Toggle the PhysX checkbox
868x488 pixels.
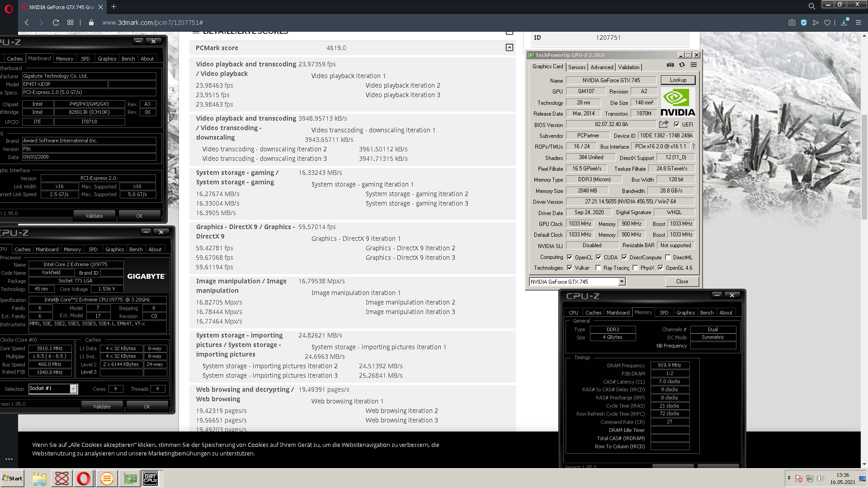[x=636, y=267]
